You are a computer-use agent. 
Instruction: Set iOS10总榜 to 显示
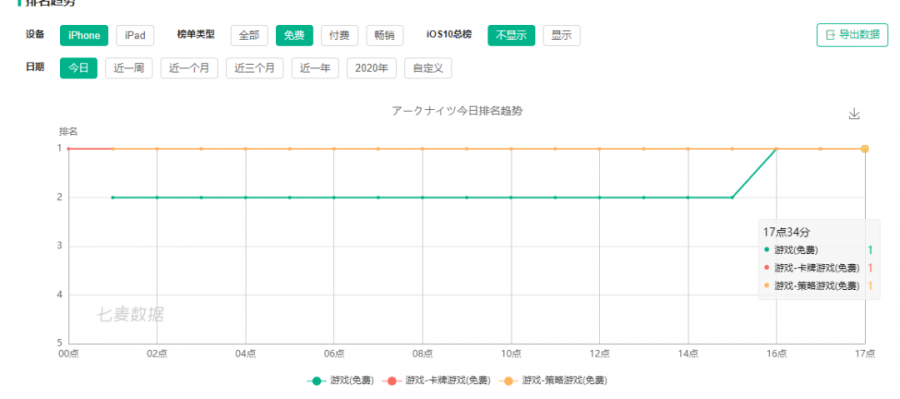561,36
